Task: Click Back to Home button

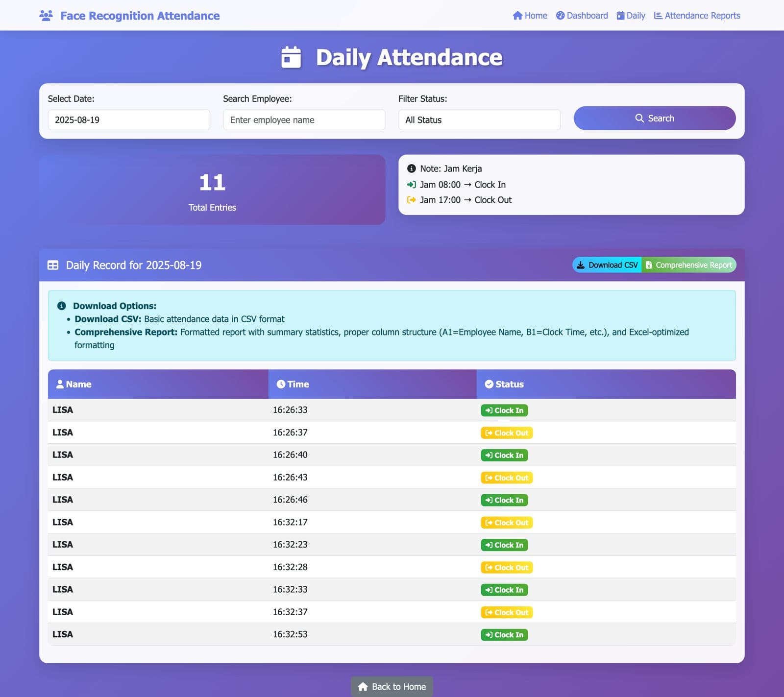Action: pyautogui.click(x=392, y=687)
